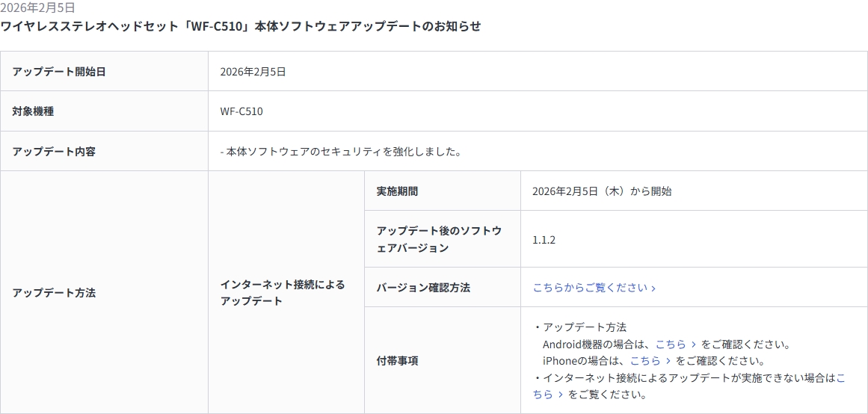
Task: Click the 2026年2月5日（木）から開始 text
Action: (x=602, y=191)
